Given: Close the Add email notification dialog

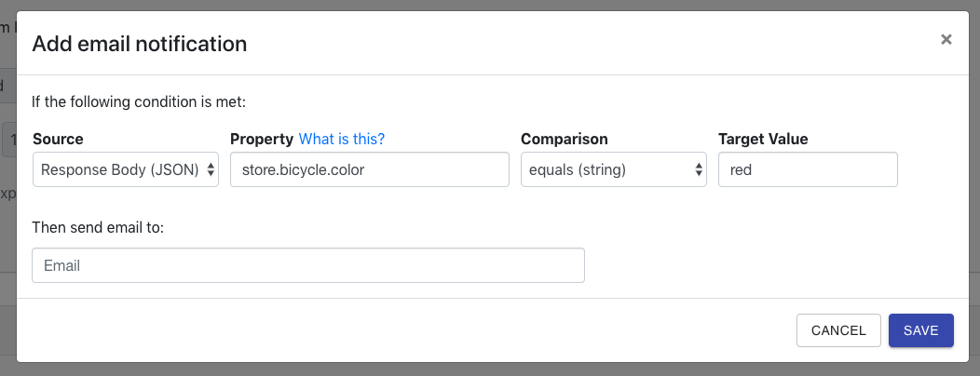Looking at the screenshot, I should pyautogui.click(x=946, y=39).
